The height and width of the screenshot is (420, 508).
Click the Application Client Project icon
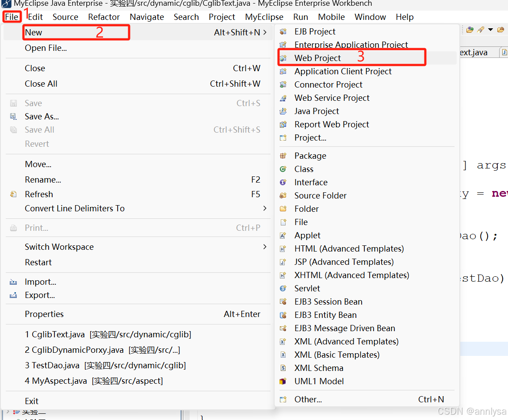[283, 71]
